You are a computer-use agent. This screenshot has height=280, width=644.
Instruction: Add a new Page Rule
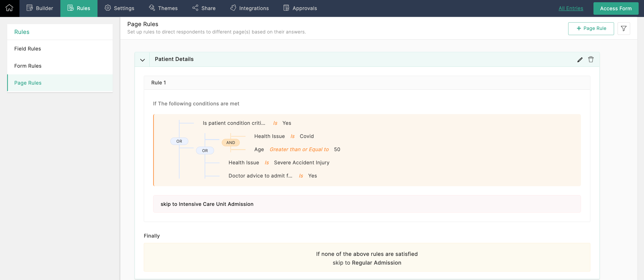[591, 28]
